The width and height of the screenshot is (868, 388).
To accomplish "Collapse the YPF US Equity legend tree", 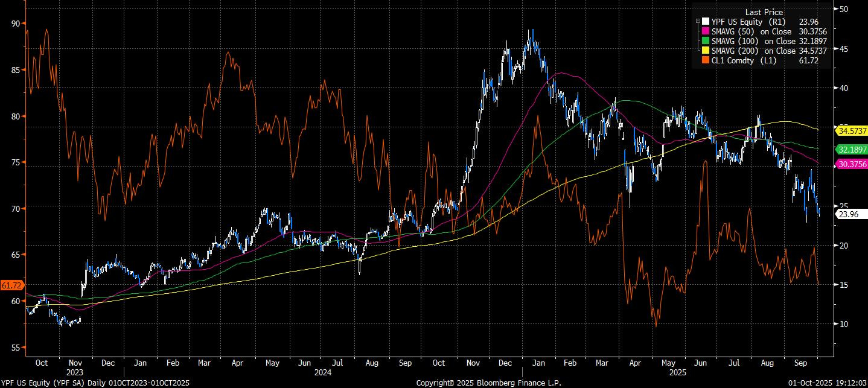I will [x=698, y=21].
